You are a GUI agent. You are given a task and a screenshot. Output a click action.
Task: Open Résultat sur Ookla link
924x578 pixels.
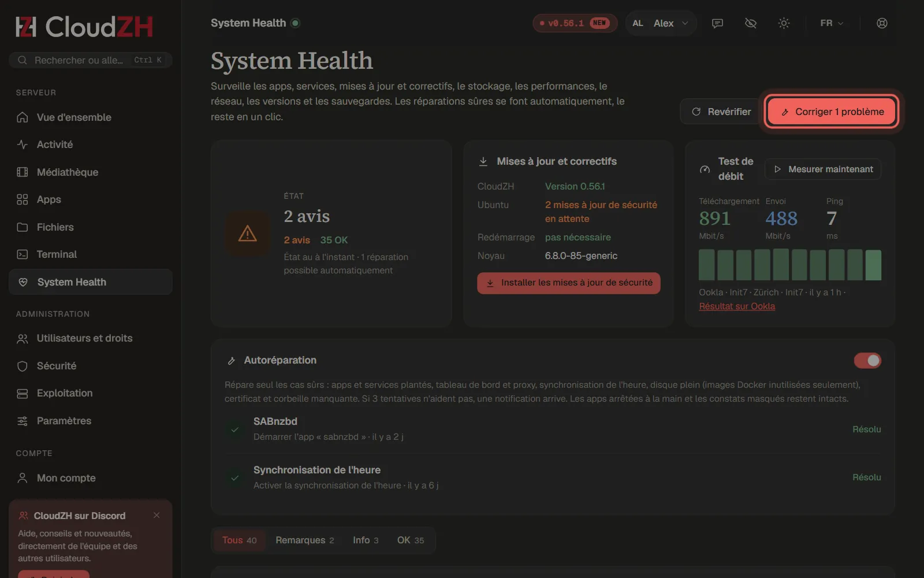737,306
